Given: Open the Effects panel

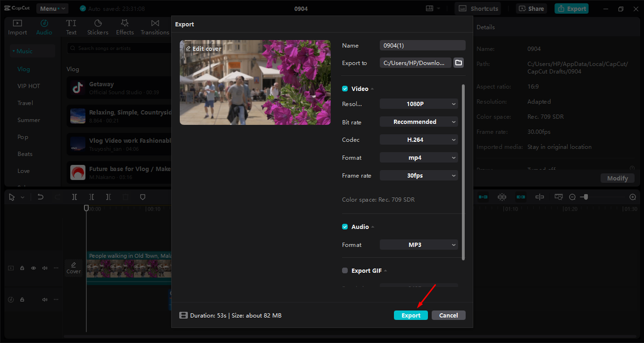Looking at the screenshot, I should [125, 27].
